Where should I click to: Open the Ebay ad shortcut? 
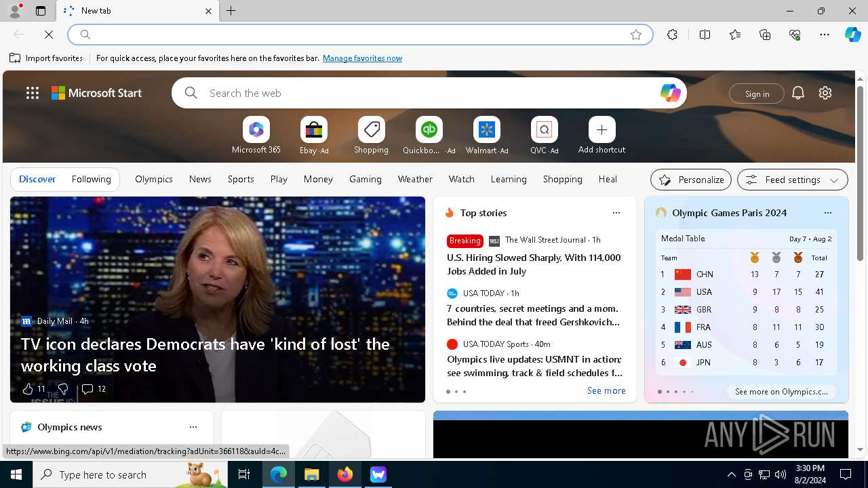314,136
